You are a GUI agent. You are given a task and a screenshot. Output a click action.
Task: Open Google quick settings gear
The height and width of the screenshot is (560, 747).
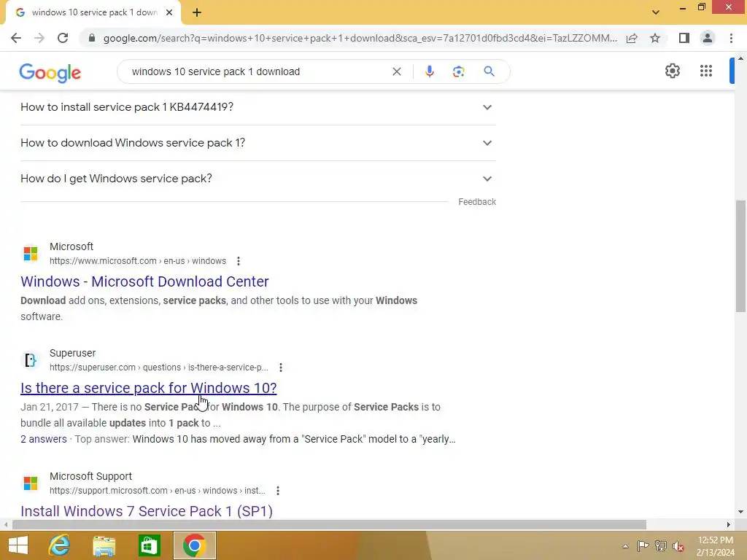click(x=672, y=71)
